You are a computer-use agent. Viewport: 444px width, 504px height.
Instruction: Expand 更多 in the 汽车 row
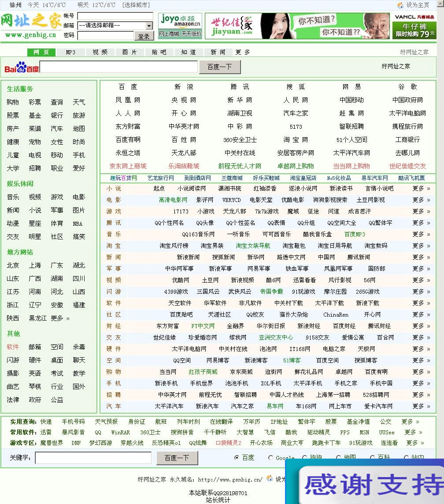pyautogui.click(x=421, y=406)
